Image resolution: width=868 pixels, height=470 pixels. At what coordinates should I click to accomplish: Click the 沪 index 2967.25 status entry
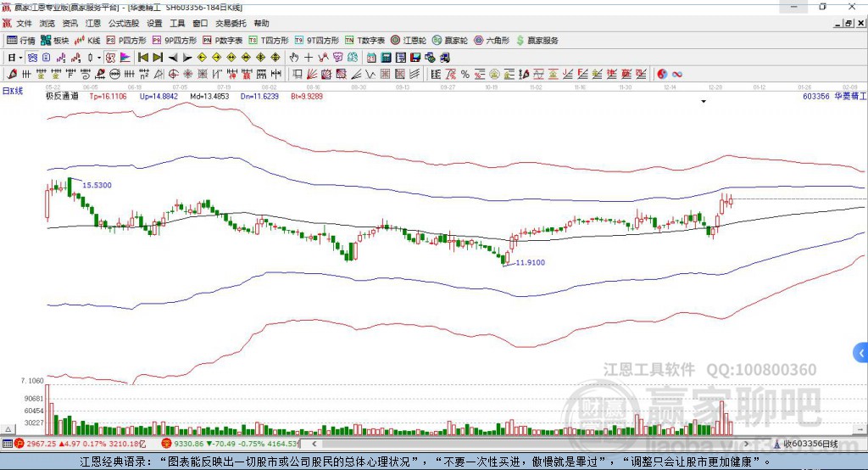(81, 444)
